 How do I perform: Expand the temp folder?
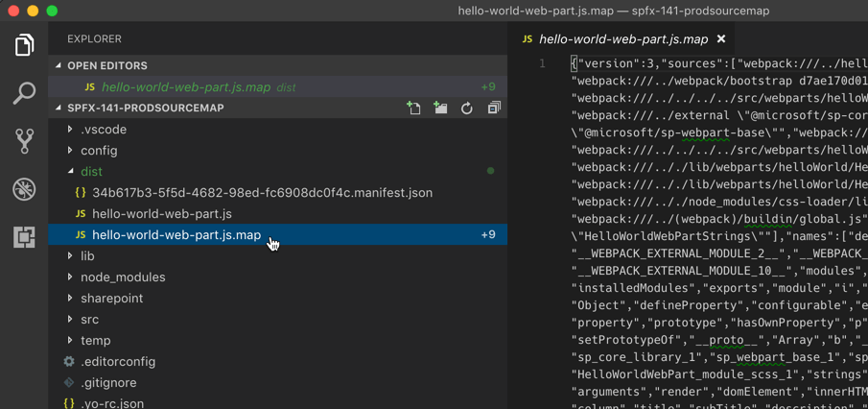pyautogui.click(x=70, y=340)
